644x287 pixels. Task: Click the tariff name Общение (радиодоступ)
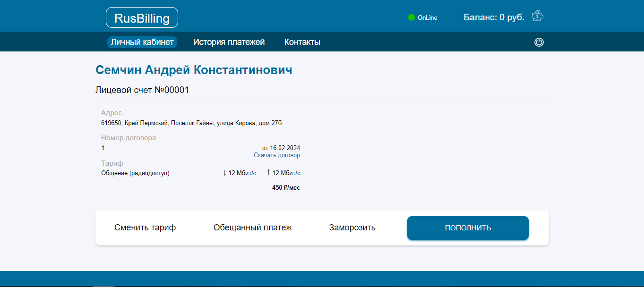click(135, 173)
